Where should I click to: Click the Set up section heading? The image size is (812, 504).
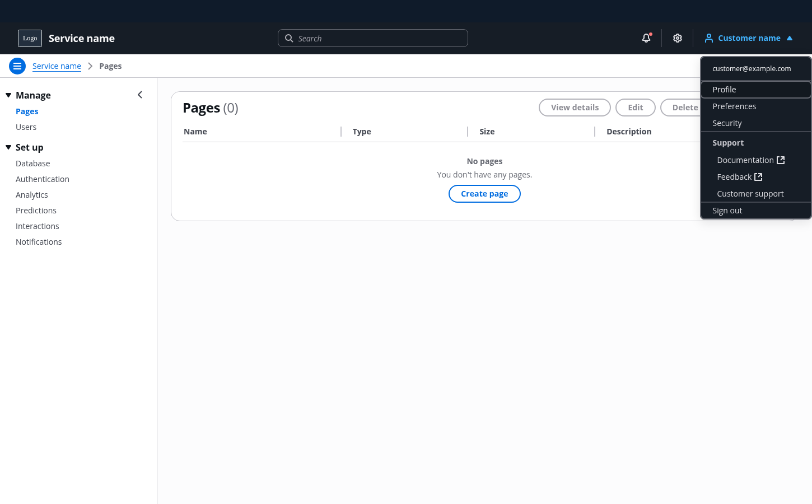(29, 147)
